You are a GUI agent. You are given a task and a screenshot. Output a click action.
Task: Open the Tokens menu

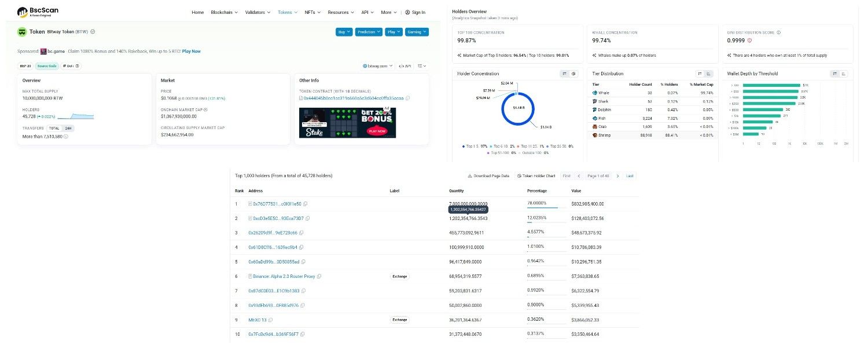pos(288,12)
